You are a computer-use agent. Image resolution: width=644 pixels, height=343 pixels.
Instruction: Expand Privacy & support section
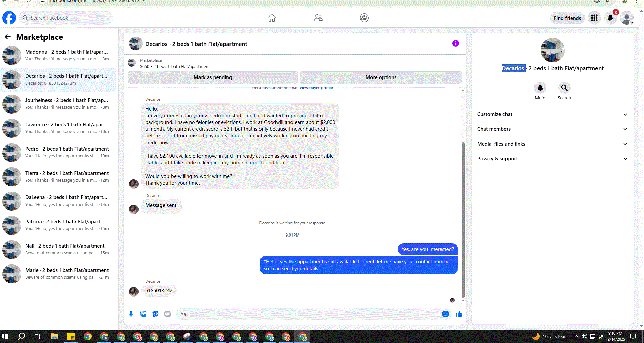(552, 159)
